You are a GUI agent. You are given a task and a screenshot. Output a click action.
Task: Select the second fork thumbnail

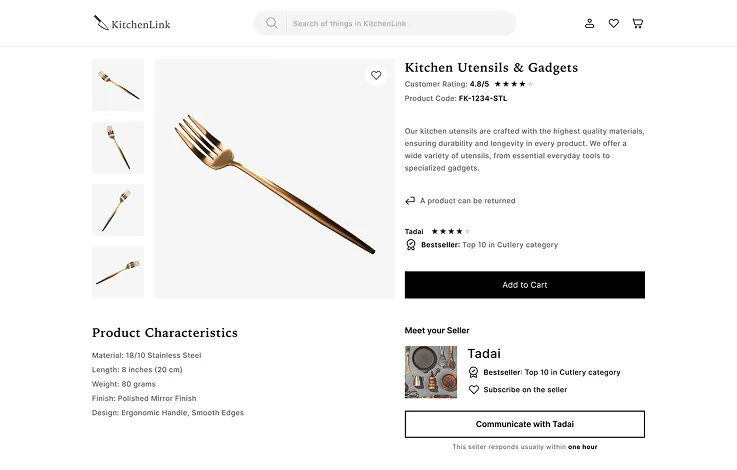(x=118, y=147)
